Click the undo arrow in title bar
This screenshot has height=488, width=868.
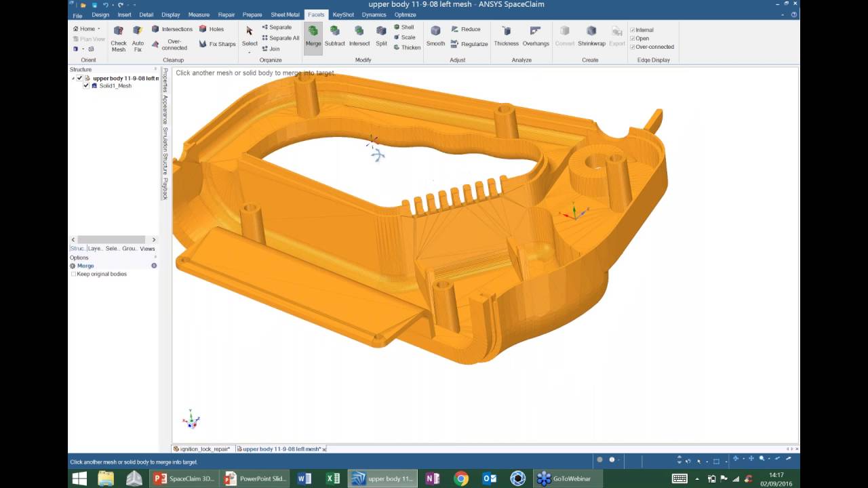(106, 5)
